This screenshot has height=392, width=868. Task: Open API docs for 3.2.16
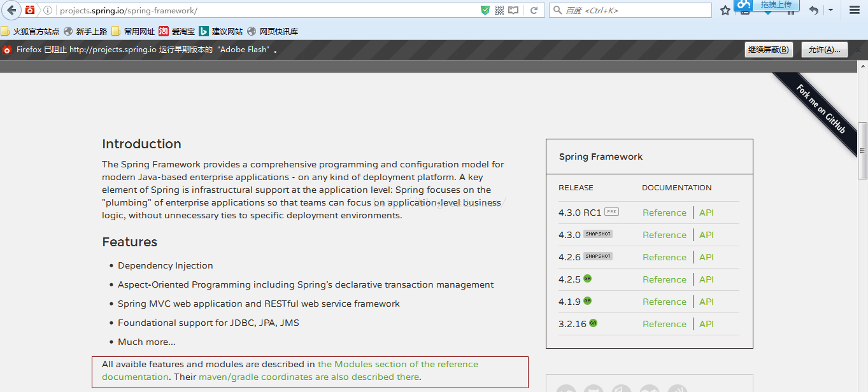(x=706, y=324)
